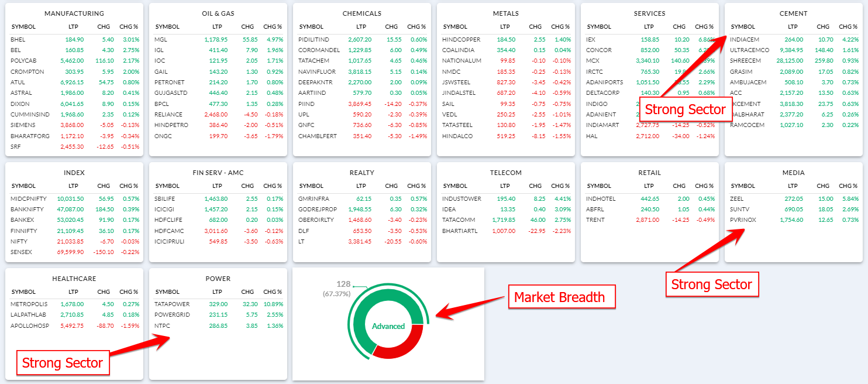Click the HEALTHCARE panel title
Viewport: 868px width, 384px height.
pyautogui.click(x=74, y=279)
